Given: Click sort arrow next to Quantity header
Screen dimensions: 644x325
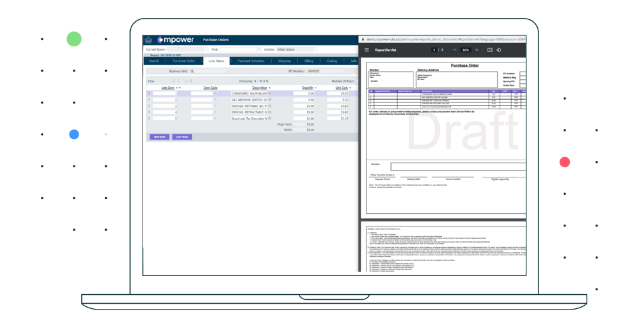Looking at the screenshot, I should click(x=316, y=88).
